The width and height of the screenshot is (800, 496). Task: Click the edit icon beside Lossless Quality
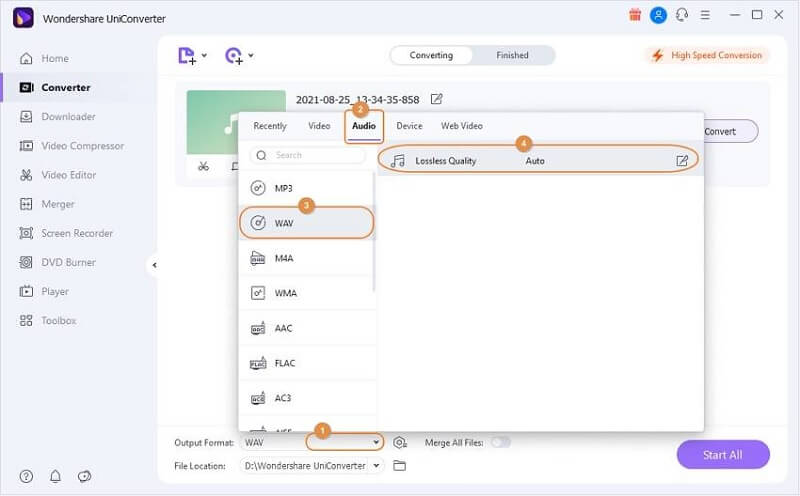coord(682,160)
